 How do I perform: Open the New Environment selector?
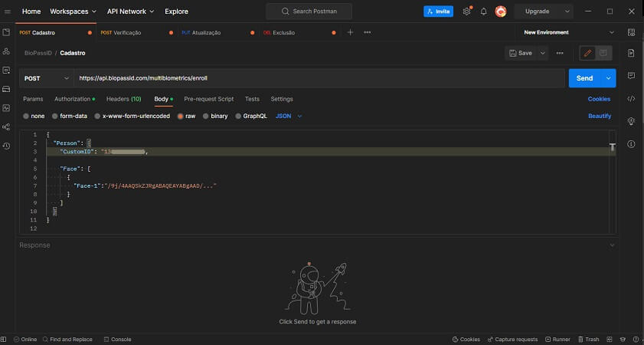point(569,32)
